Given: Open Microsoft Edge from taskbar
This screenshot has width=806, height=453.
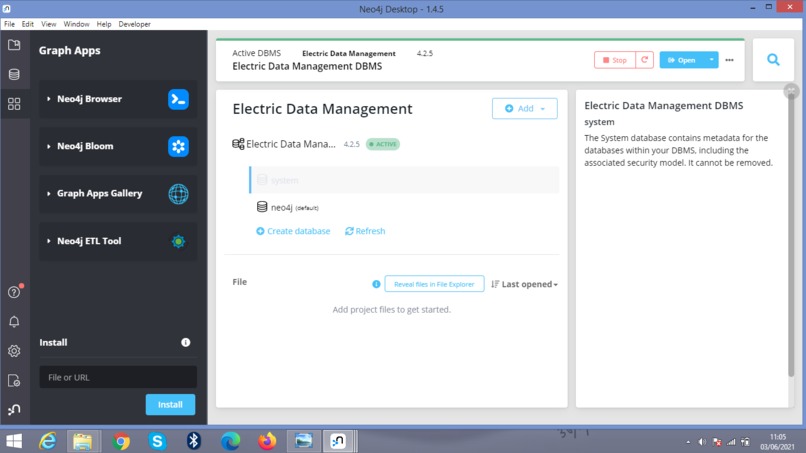Looking at the screenshot, I should tap(230, 441).
